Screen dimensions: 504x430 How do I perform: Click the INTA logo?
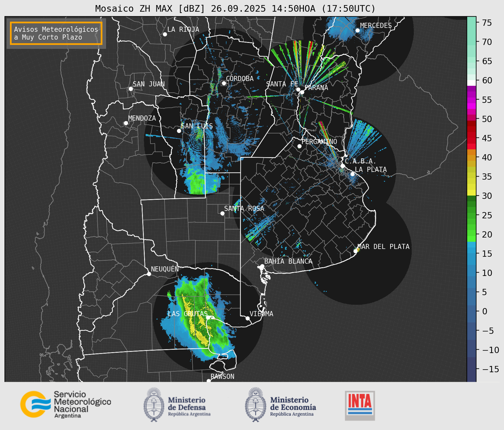[360, 405]
